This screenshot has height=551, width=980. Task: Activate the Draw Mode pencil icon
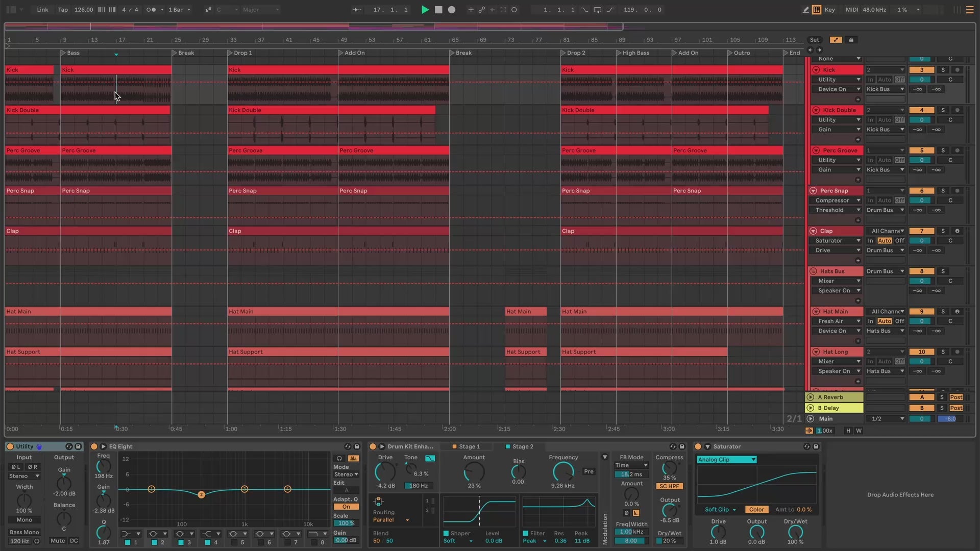[805, 10]
